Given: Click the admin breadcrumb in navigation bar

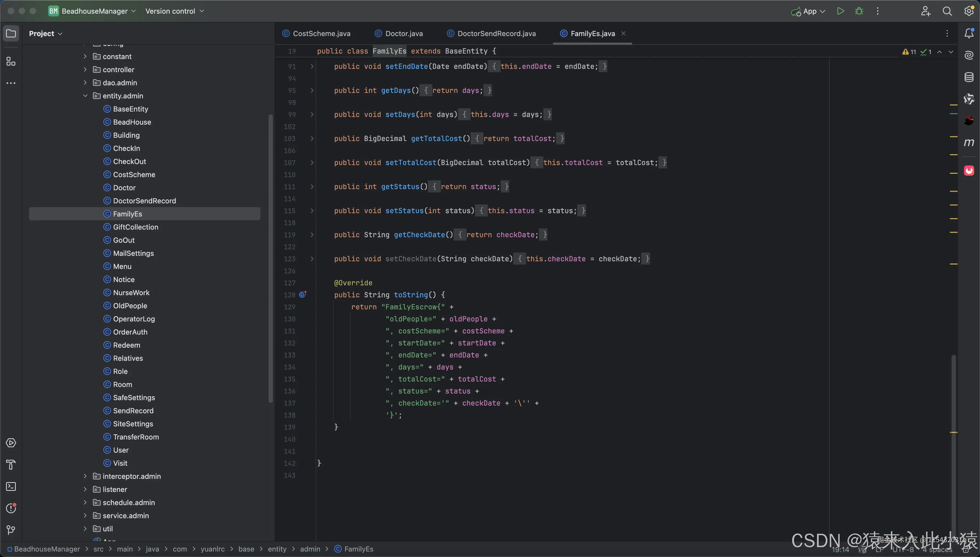Looking at the screenshot, I should click(x=310, y=549).
